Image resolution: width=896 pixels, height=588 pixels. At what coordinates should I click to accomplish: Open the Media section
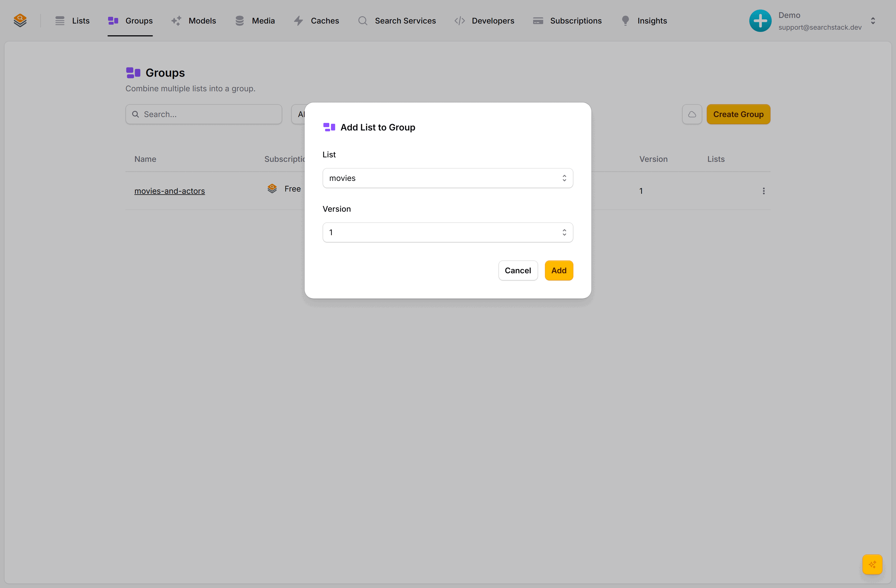[x=255, y=21]
